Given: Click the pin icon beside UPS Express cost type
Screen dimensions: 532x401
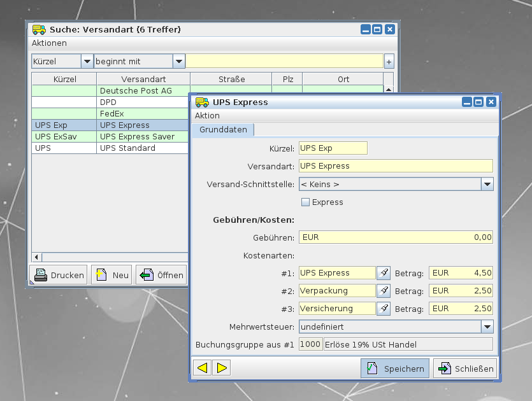Looking at the screenshot, I should coord(384,273).
